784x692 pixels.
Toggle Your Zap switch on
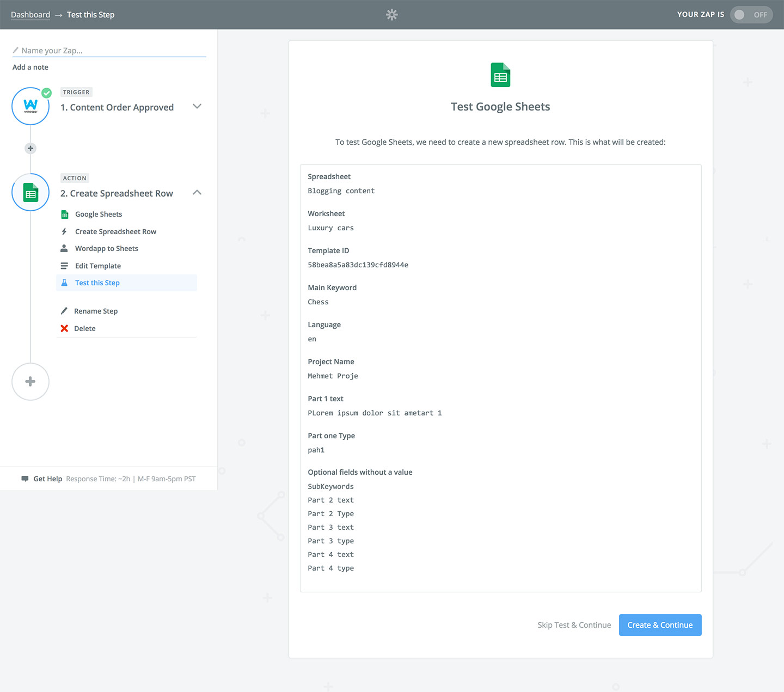pyautogui.click(x=751, y=15)
